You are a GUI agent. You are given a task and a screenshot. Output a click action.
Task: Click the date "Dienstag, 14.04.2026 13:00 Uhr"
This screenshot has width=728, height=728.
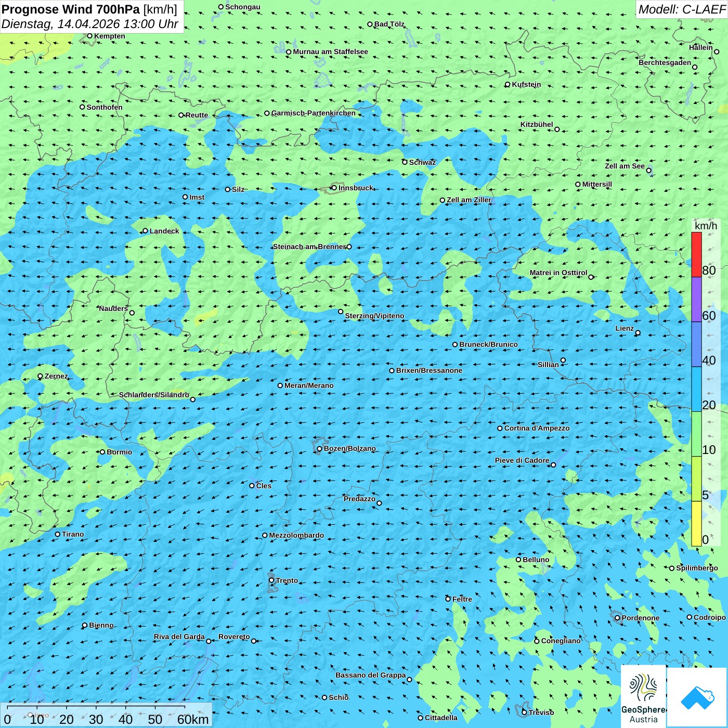(x=90, y=24)
